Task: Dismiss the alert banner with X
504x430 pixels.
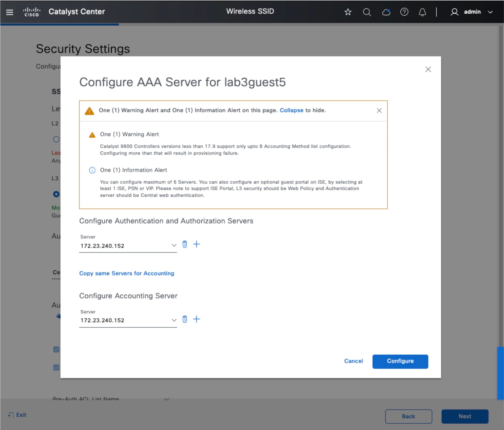Action: [x=379, y=111]
